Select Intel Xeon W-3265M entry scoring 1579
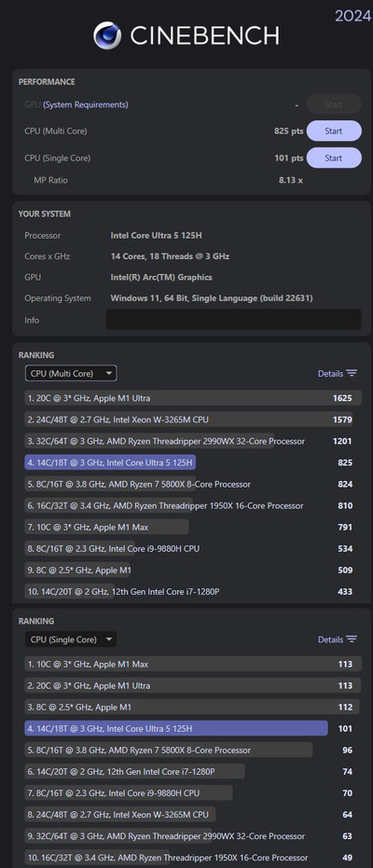The height and width of the screenshot is (868, 373). tap(193, 420)
